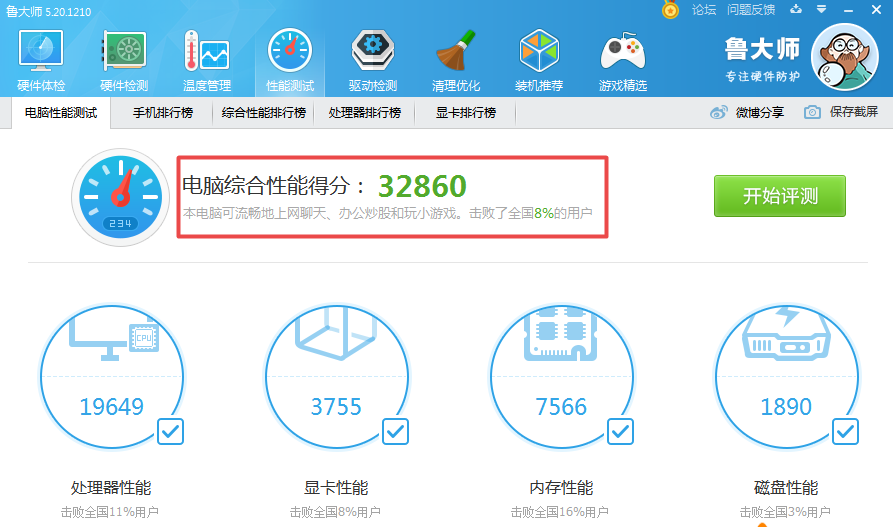Screen dimensions: 893x527
Task: Minimize the 鲁大师 window
Action: [849, 10]
